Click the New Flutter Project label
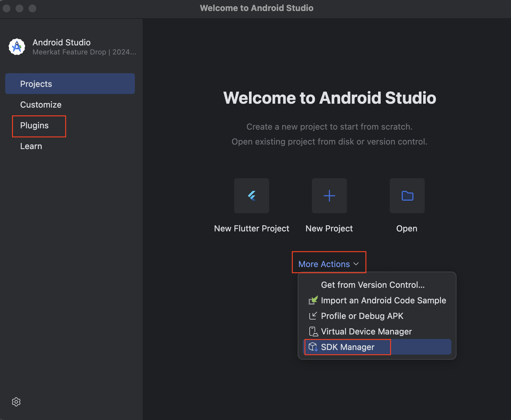Image resolution: width=511 pixels, height=420 pixels. point(252,228)
